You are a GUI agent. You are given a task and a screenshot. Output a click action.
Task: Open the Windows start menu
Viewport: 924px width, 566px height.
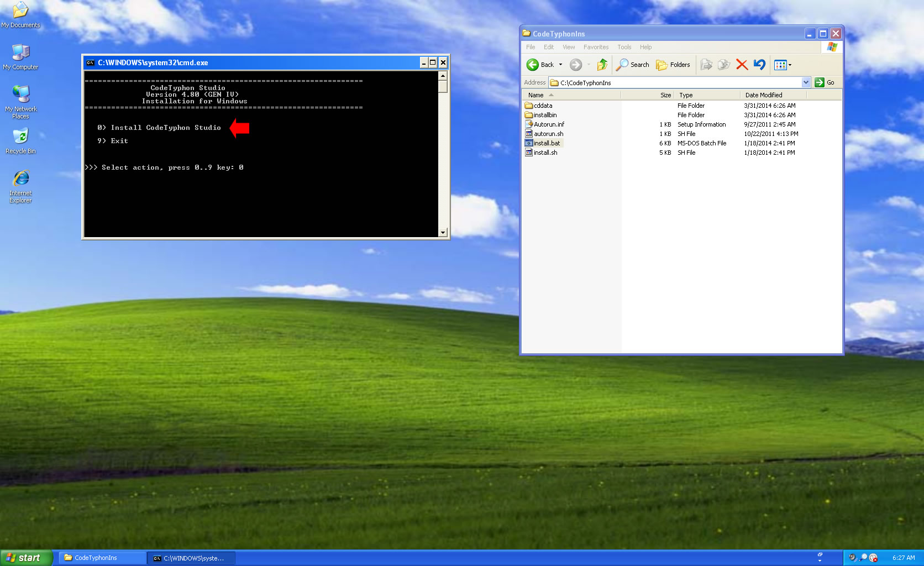[26, 558]
